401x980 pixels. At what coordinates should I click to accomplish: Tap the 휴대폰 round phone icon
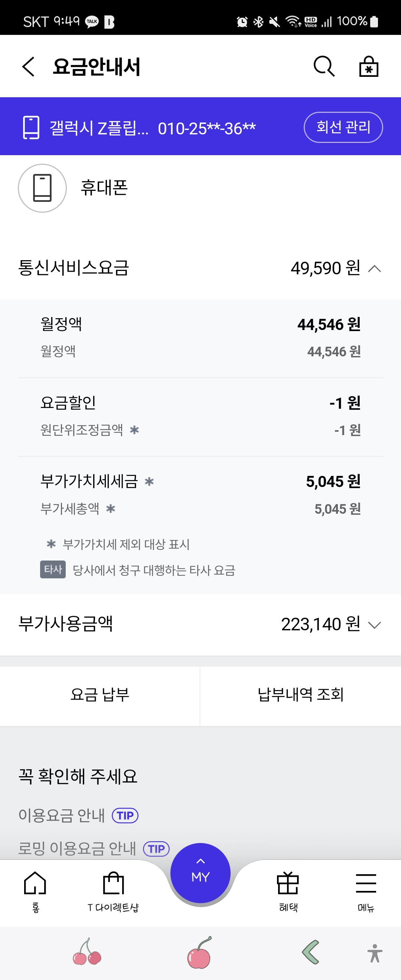(x=42, y=188)
